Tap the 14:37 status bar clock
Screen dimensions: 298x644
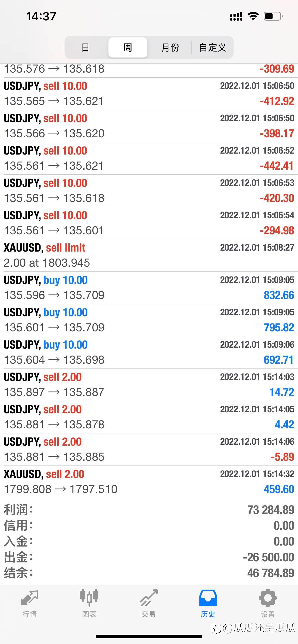[x=41, y=17]
